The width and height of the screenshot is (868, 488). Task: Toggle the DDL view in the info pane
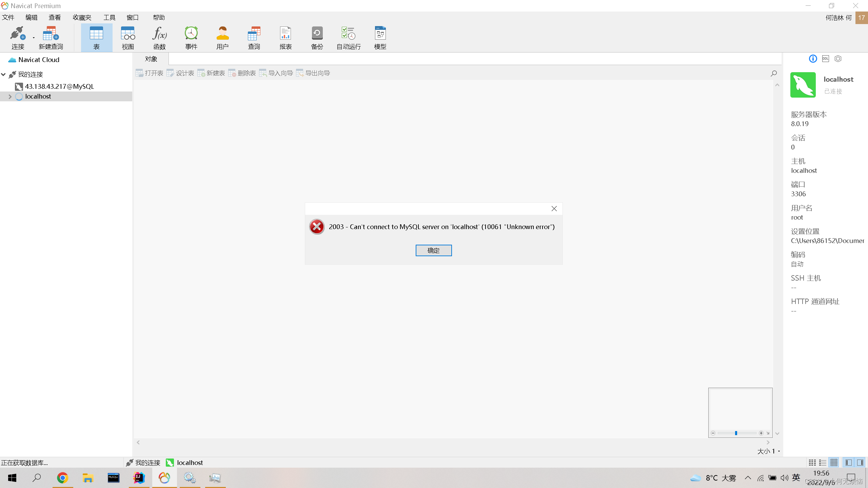tap(825, 58)
